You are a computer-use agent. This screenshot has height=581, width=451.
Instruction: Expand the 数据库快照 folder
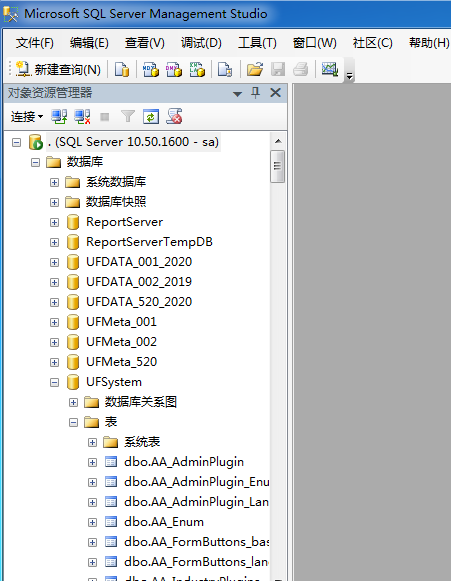(54, 202)
